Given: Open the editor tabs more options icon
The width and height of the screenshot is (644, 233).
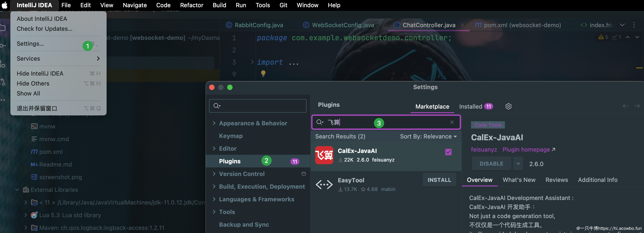Looking at the screenshot, I should (634, 25).
